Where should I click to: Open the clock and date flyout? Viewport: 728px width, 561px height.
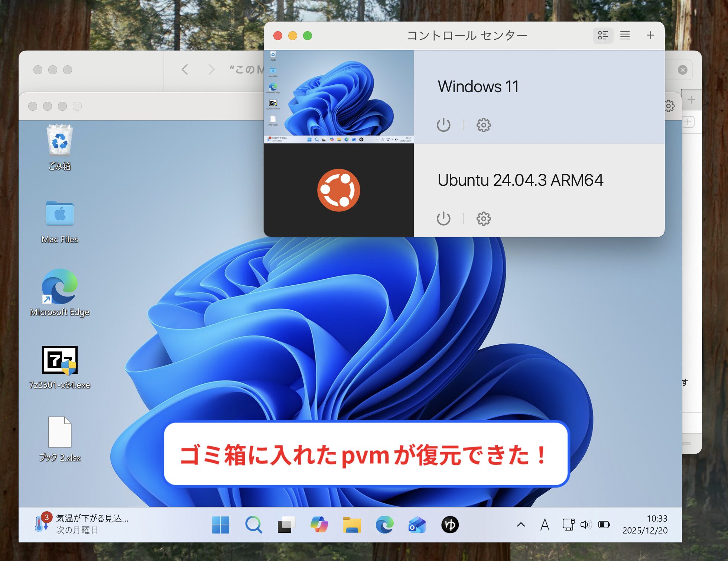(645, 524)
